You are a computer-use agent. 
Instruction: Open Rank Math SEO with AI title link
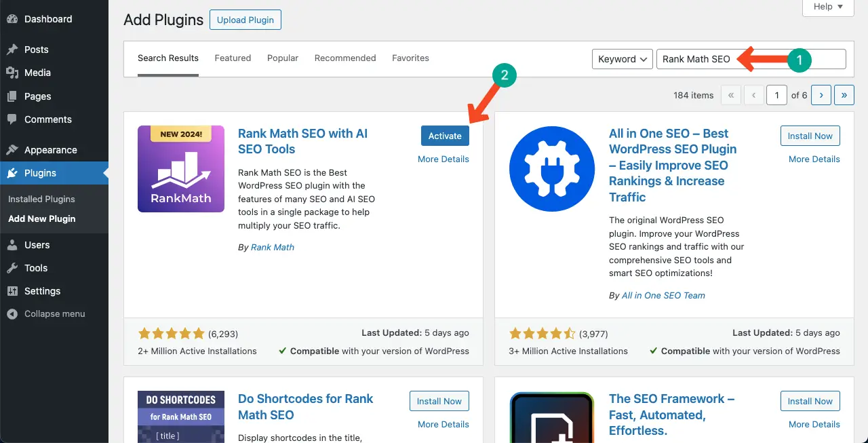coord(303,141)
